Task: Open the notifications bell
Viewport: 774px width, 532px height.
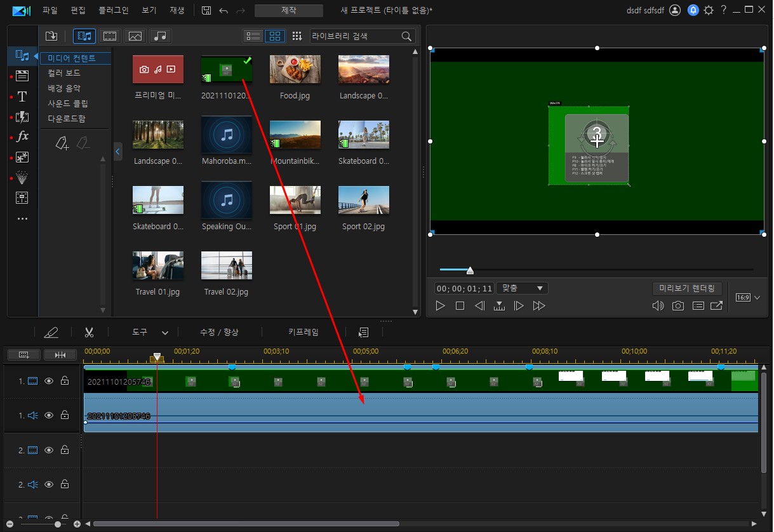Action: tap(693, 10)
